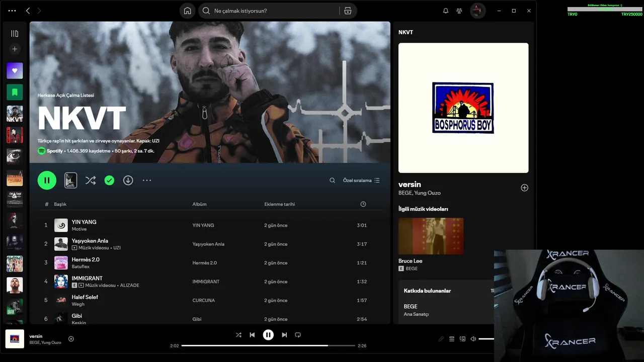Open the Liked Songs heart tile
This screenshot has height=362, width=644.
tap(15, 71)
